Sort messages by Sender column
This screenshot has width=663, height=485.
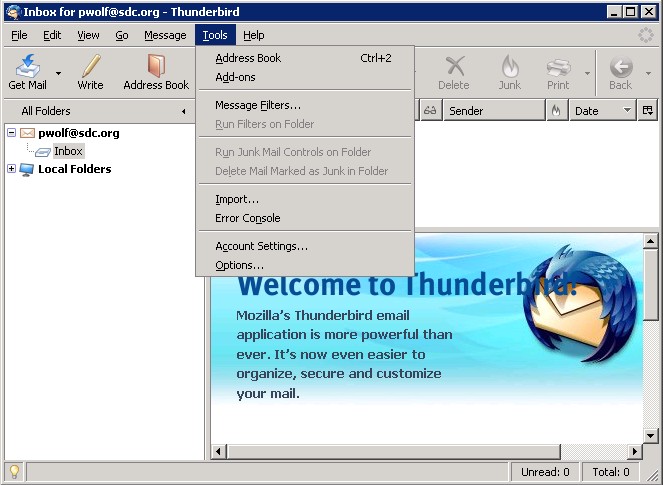tap(494, 110)
